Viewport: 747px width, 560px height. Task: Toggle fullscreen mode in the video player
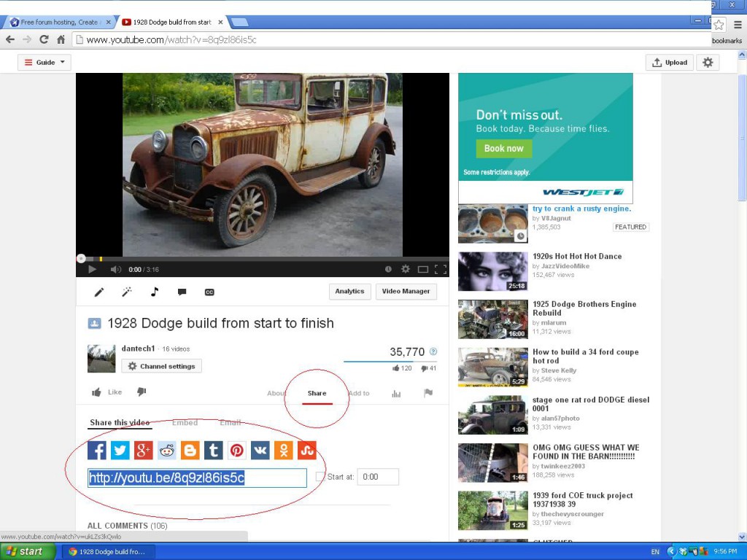pos(440,269)
